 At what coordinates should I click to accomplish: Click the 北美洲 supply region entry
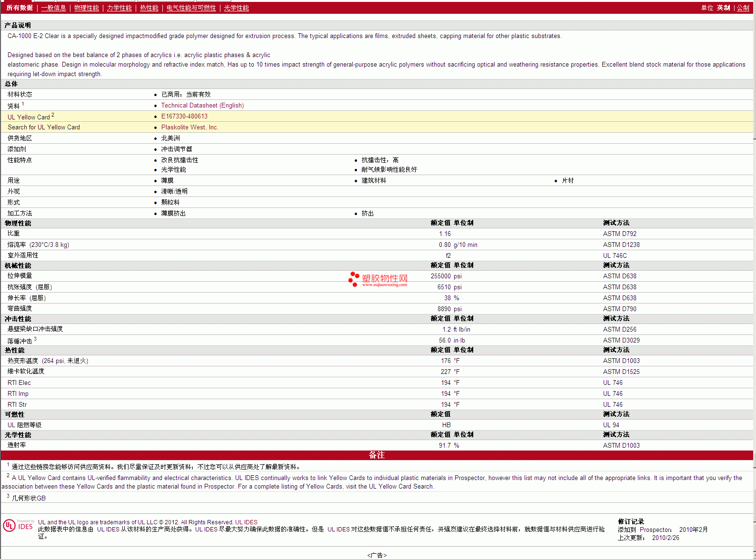tap(170, 138)
